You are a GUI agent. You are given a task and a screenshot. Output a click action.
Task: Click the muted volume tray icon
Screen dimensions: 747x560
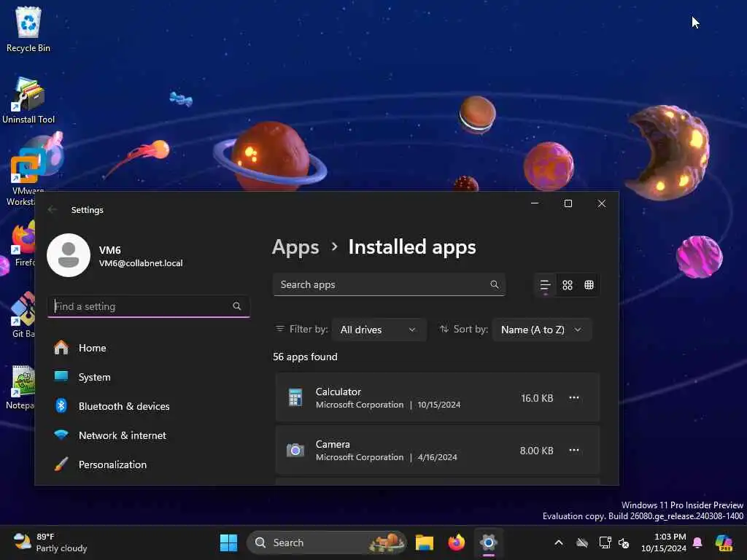pyautogui.click(x=624, y=542)
